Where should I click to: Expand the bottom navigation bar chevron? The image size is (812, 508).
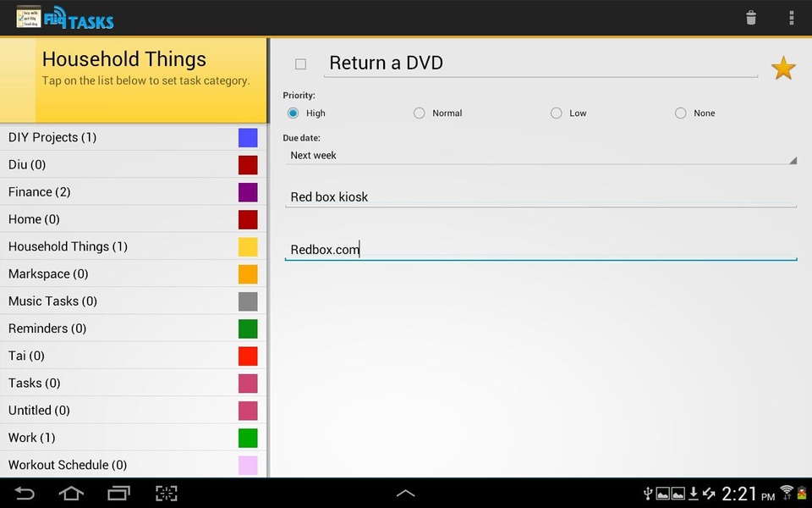point(405,493)
